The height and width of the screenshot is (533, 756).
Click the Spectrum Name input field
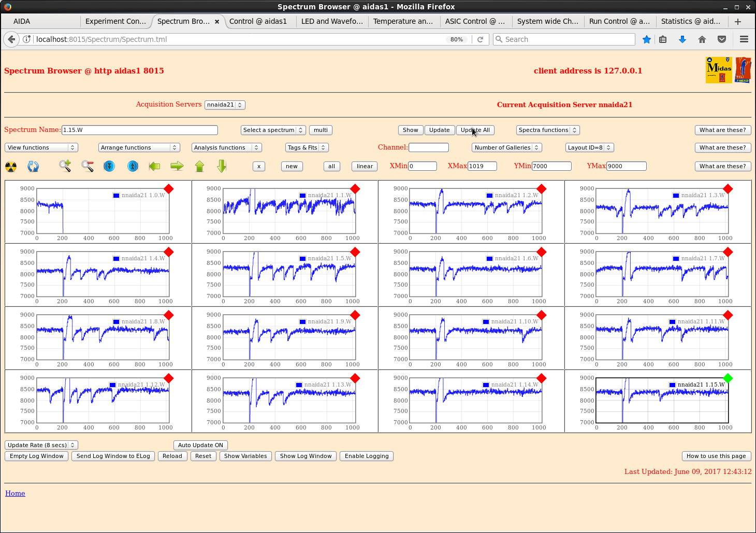[x=140, y=130]
